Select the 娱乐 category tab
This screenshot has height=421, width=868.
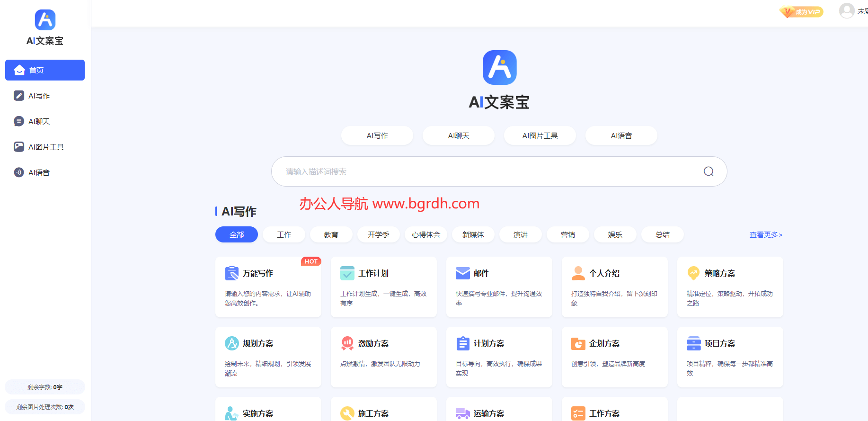pyautogui.click(x=615, y=234)
